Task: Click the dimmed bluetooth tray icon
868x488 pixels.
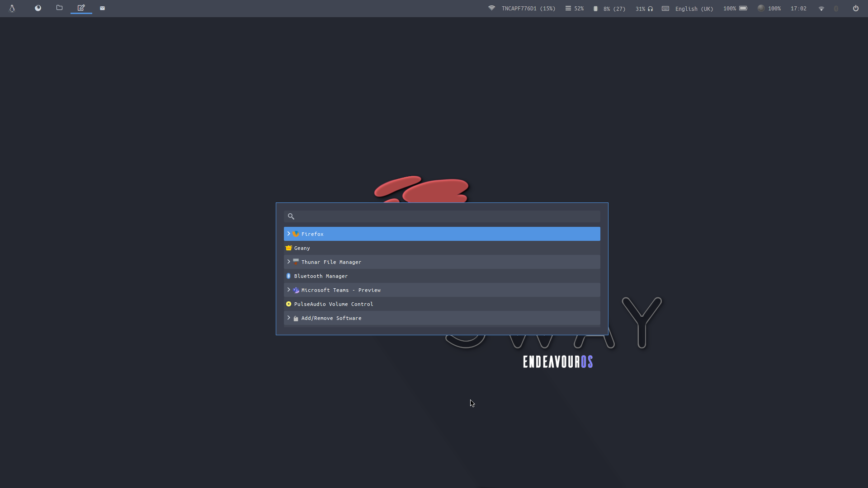Action: coord(836,9)
